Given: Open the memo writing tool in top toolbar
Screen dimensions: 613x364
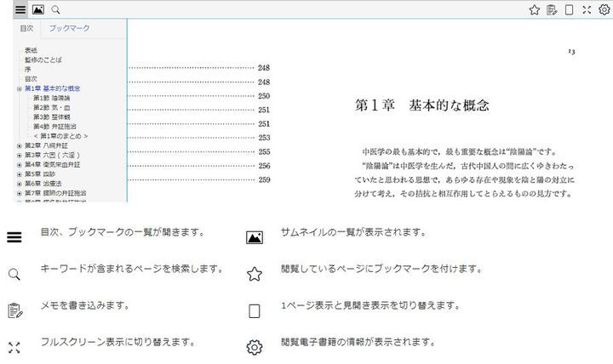Looking at the screenshot, I should click(x=552, y=9).
